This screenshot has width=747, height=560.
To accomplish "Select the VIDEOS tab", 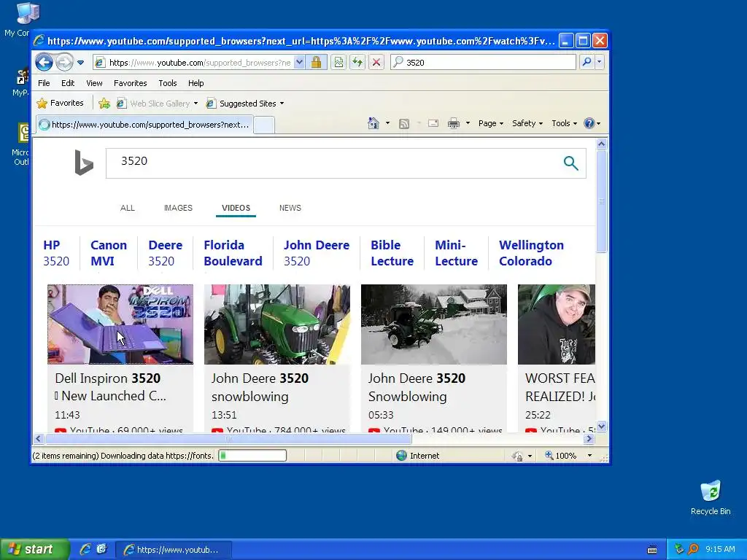I will (x=236, y=208).
